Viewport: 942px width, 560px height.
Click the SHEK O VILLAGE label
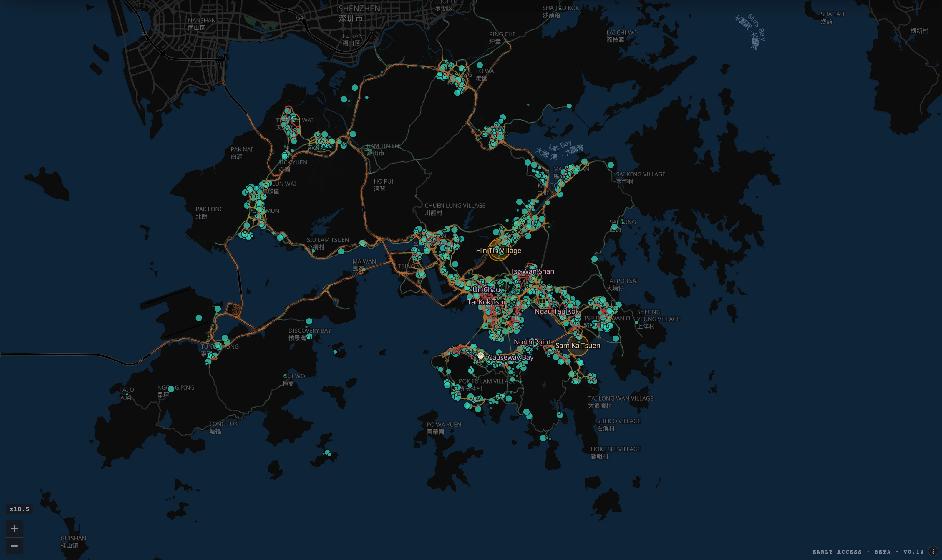pos(619,424)
